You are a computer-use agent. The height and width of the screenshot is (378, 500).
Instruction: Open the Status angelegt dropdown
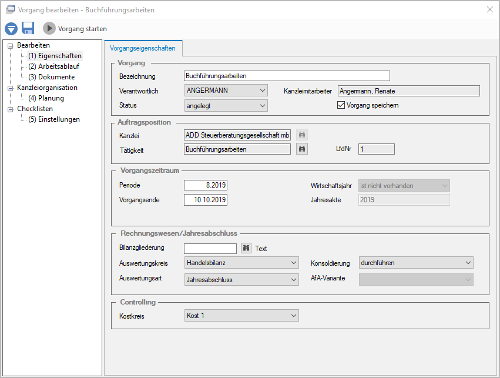coord(226,106)
